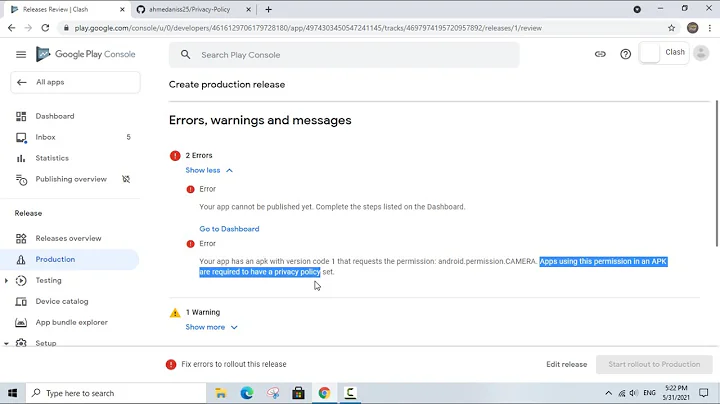
Task: Open App bundle explorer
Action: pos(72,322)
